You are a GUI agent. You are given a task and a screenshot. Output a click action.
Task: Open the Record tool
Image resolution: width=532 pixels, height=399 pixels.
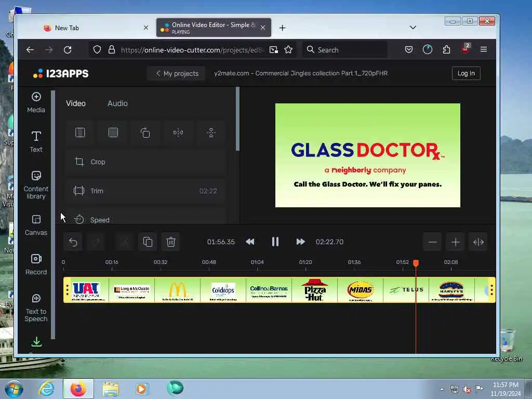(36, 264)
